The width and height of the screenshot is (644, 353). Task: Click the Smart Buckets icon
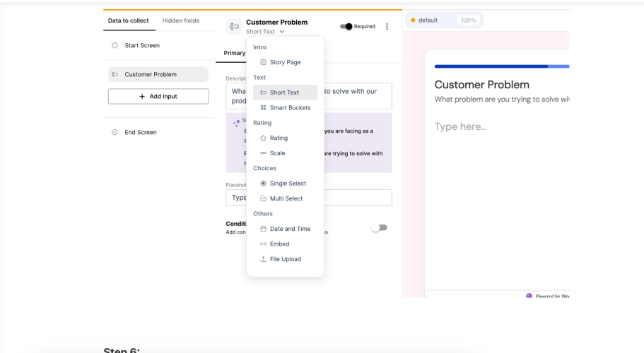[x=264, y=108]
